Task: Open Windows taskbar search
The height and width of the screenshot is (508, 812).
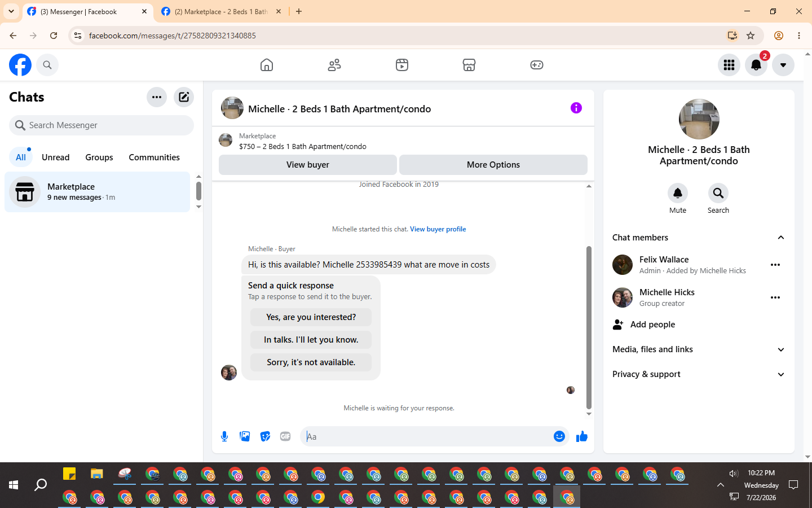Action: (x=41, y=485)
